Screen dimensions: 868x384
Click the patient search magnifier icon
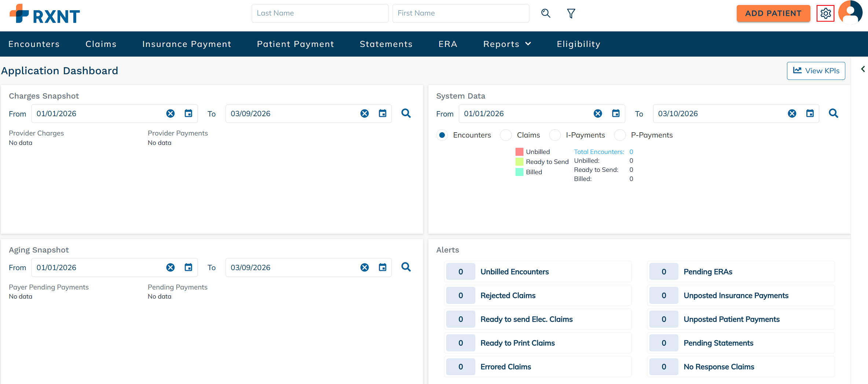(x=546, y=14)
